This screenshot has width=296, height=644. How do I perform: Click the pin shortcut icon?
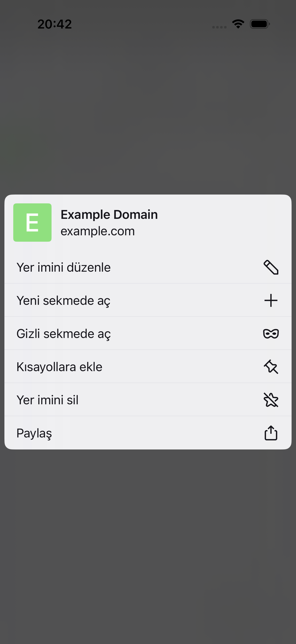point(271,367)
